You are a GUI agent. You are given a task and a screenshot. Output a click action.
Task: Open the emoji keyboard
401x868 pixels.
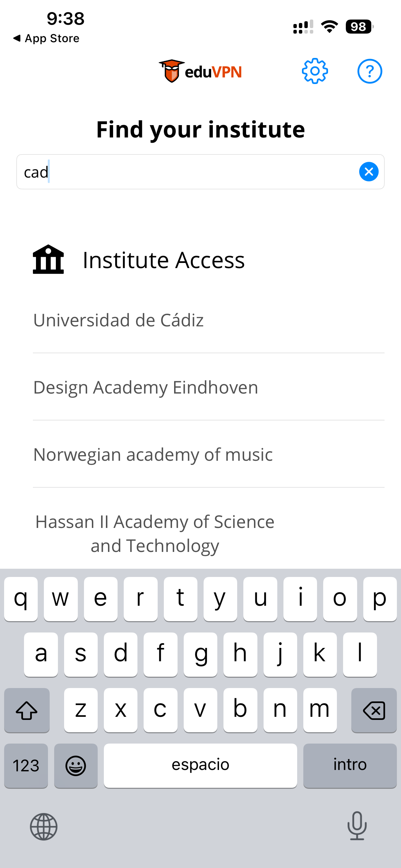pos(76,765)
